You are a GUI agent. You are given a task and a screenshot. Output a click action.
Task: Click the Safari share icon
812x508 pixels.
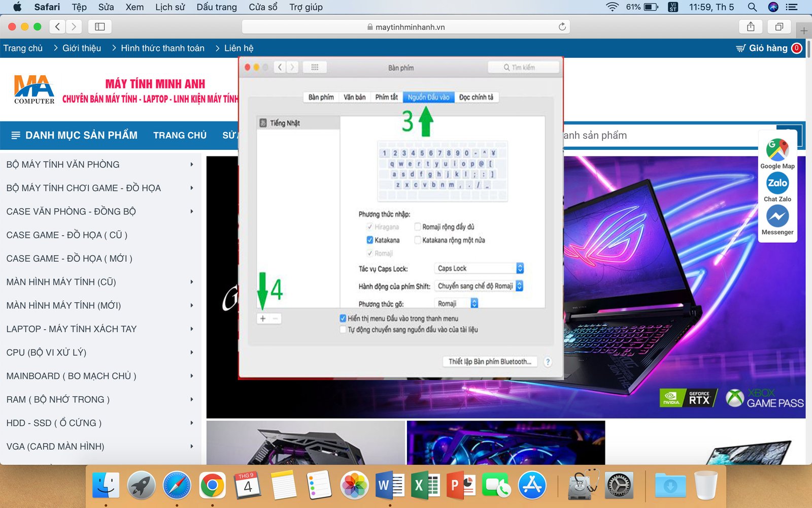[x=751, y=27]
